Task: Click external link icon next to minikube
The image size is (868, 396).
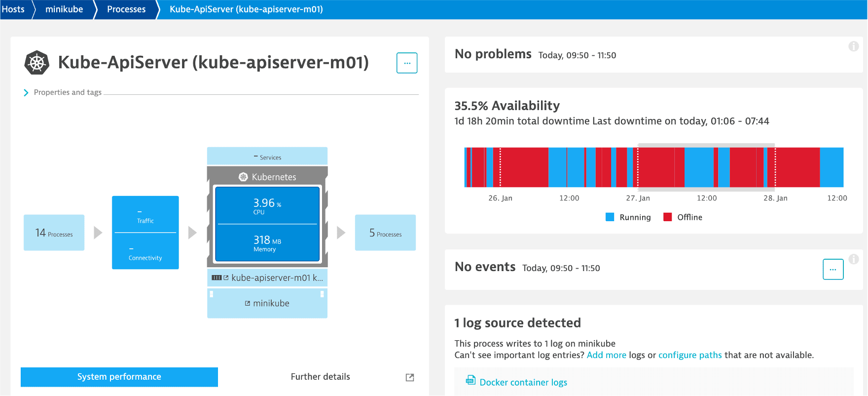Action: 248,304
